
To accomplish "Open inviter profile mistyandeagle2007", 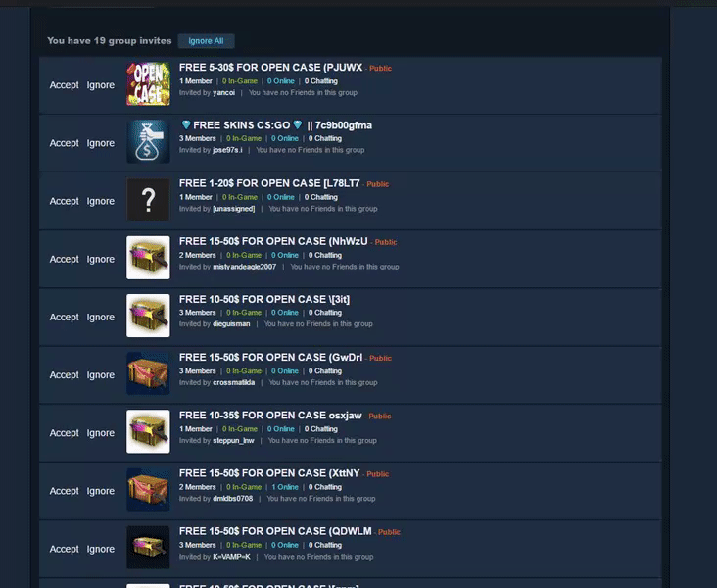I will coord(244,267).
